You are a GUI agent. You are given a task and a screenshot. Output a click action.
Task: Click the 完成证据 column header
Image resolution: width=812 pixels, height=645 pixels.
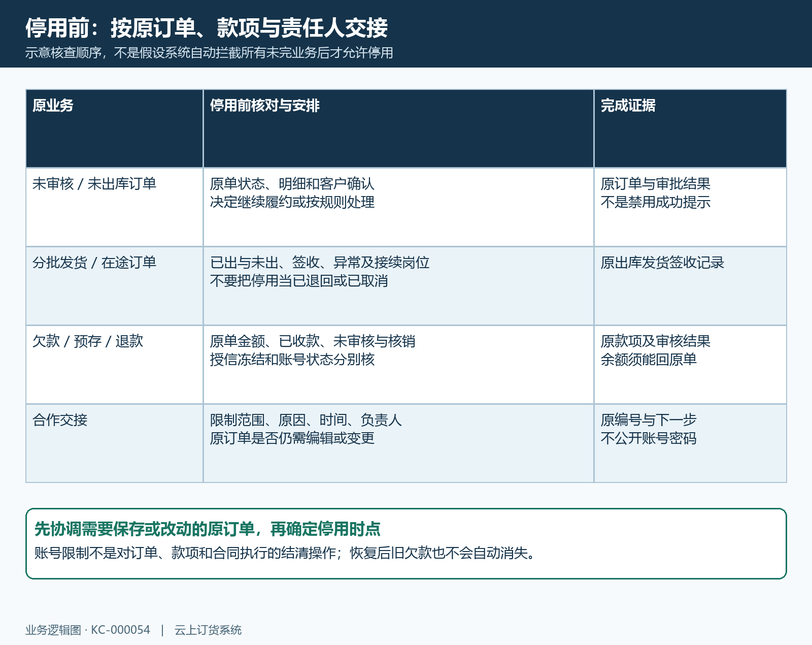coord(690,128)
